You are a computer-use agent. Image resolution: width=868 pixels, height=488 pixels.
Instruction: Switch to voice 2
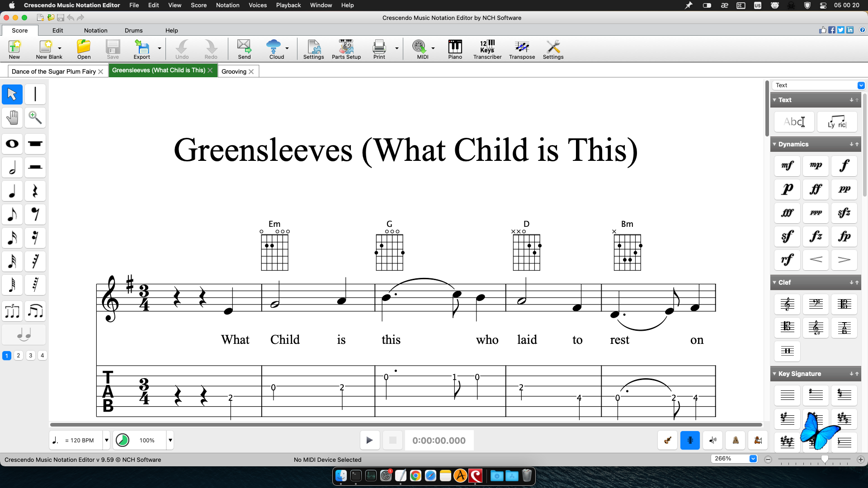(x=19, y=356)
